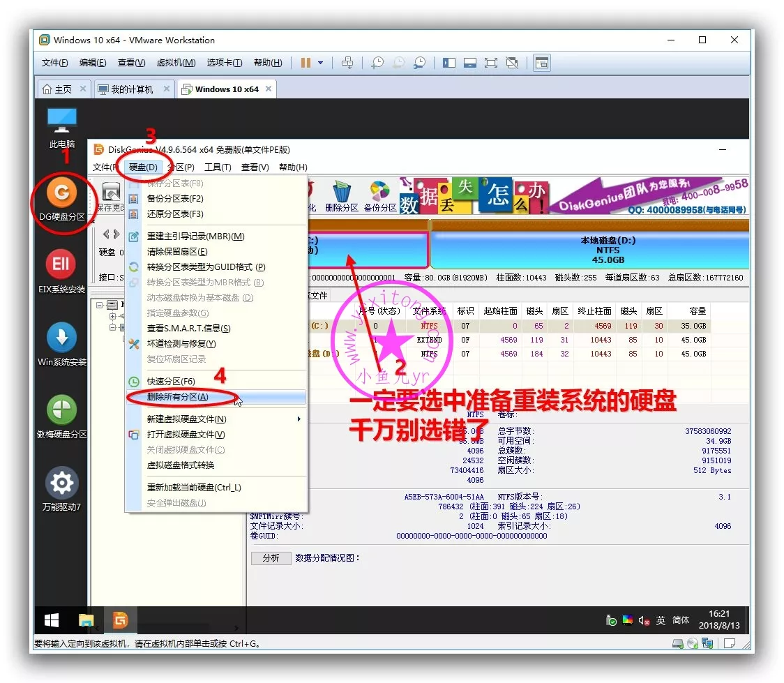Choose 备份分区表(F2) from the menu

(216, 199)
